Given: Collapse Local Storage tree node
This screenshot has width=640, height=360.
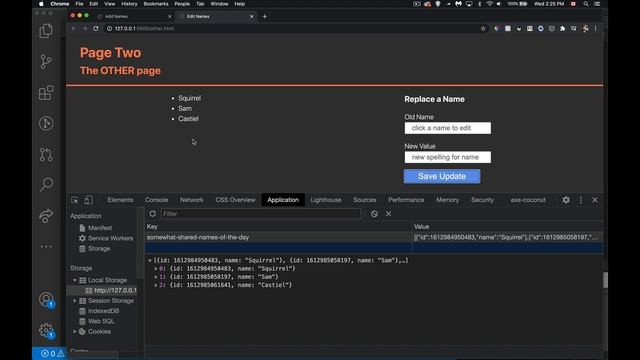Looking at the screenshot, I should pos(75,280).
